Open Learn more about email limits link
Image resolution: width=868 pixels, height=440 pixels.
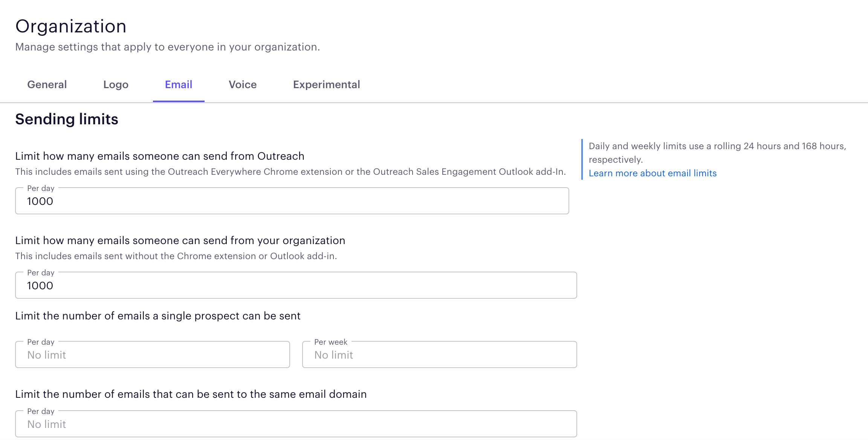pos(653,173)
